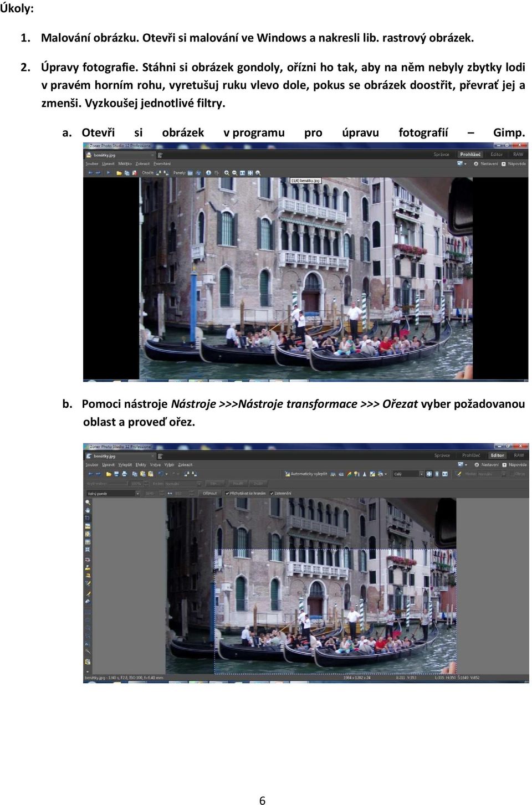The width and height of the screenshot is (532, 805).
Task: Select the Fill bucket tool in editor sidebar
Action: [88, 601]
